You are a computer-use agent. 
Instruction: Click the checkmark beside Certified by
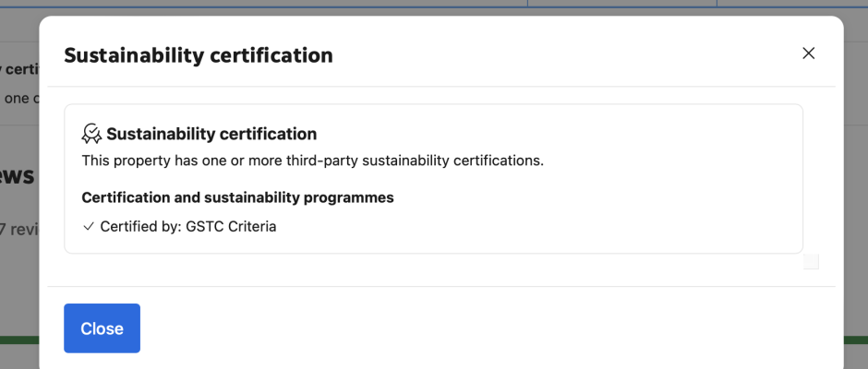(x=88, y=227)
